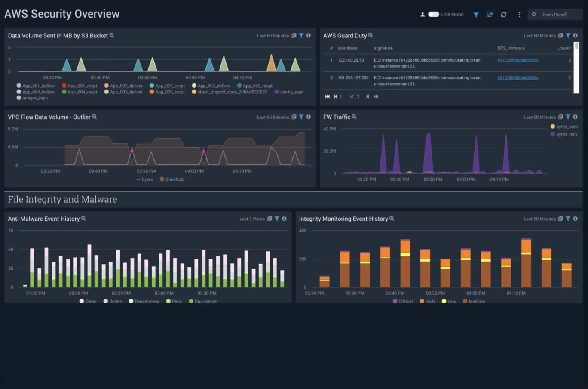The width and height of the screenshot is (588, 389).
Task: Click info icon on AWS Guard Duty panel
Action: (575, 36)
